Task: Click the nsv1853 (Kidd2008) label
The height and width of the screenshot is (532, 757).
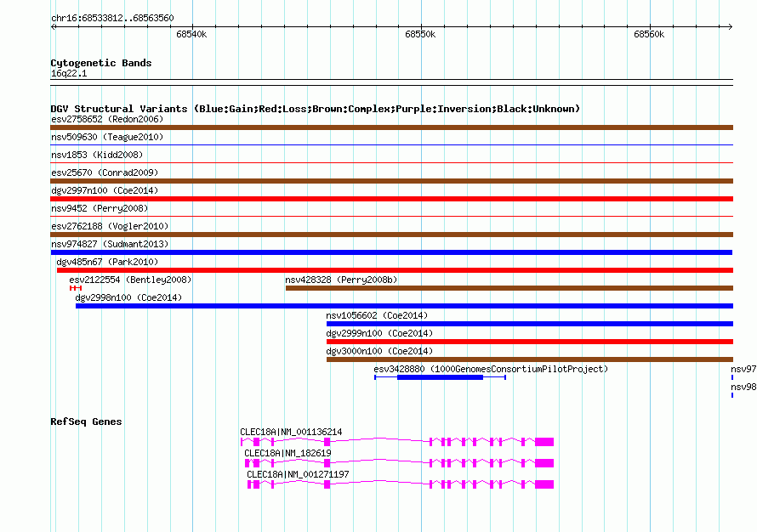Action: click(x=97, y=155)
